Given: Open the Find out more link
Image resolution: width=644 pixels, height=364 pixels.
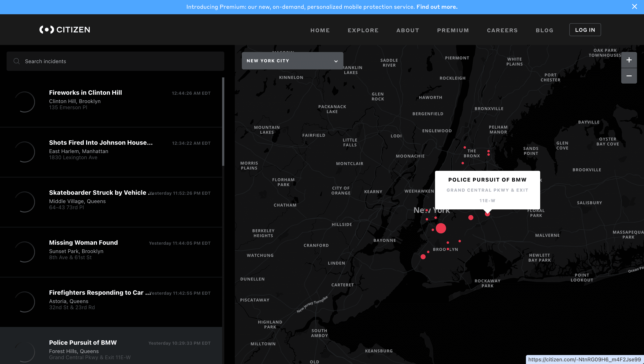Looking at the screenshot, I should click(437, 7).
